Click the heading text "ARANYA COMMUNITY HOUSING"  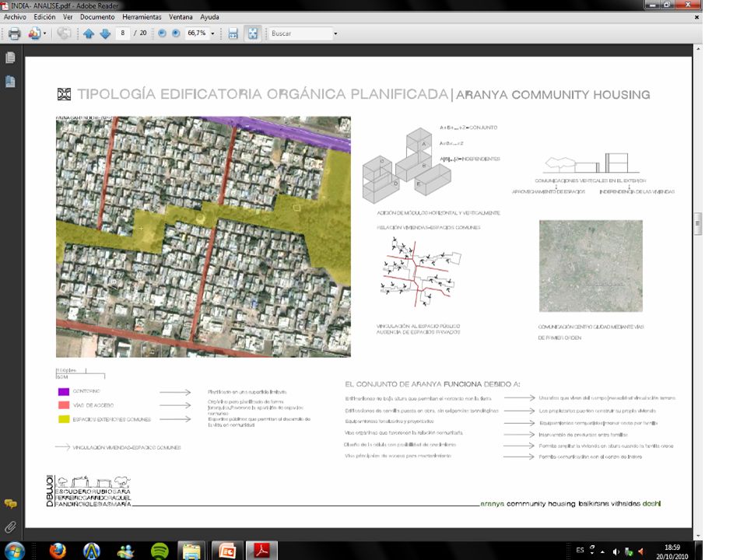(553, 95)
